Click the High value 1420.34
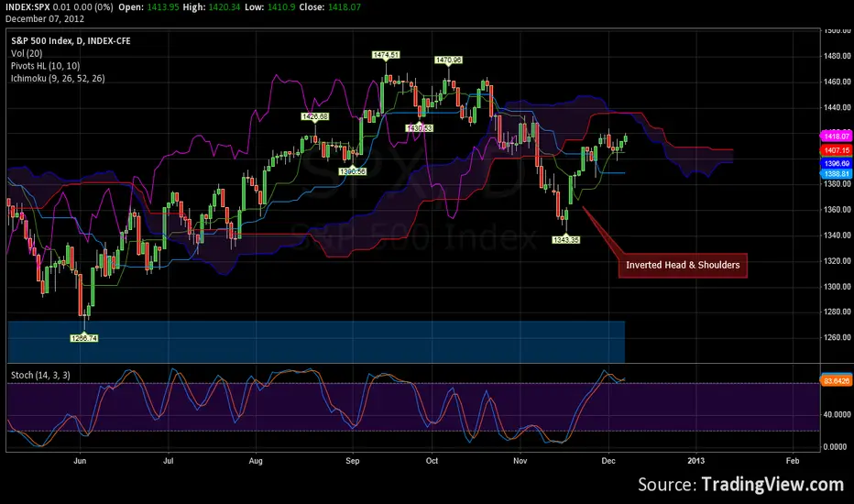Image resolution: width=854 pixels, height=504 pixels. (224, 7)
